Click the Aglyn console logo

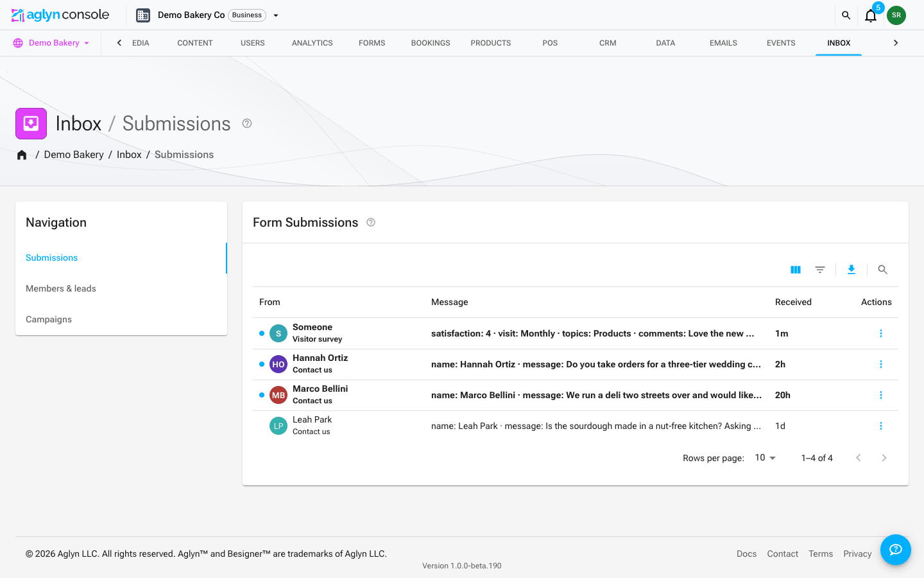click(60, 15)
